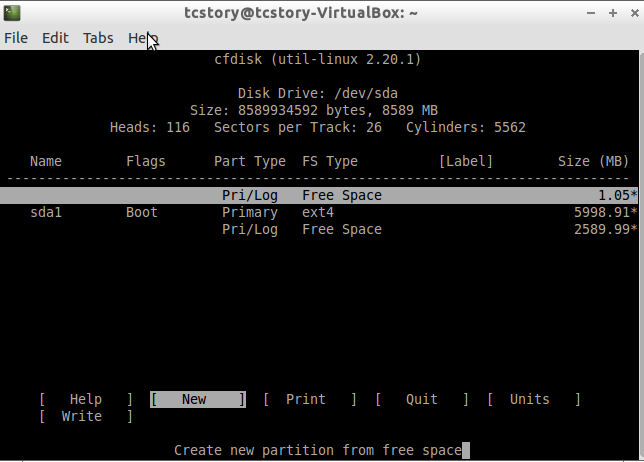Open the Tabs menu
This screenshot has width=644, height=462.
98,38
